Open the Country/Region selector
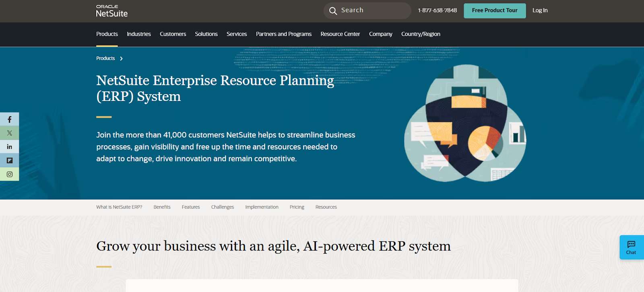Viewport: 644px width, 292px height. 421,34
